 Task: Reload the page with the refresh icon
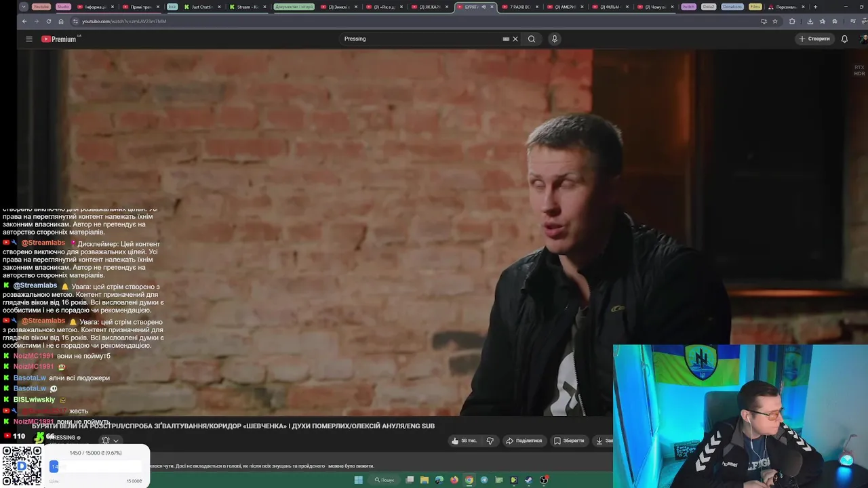click(x=49, y=21)
